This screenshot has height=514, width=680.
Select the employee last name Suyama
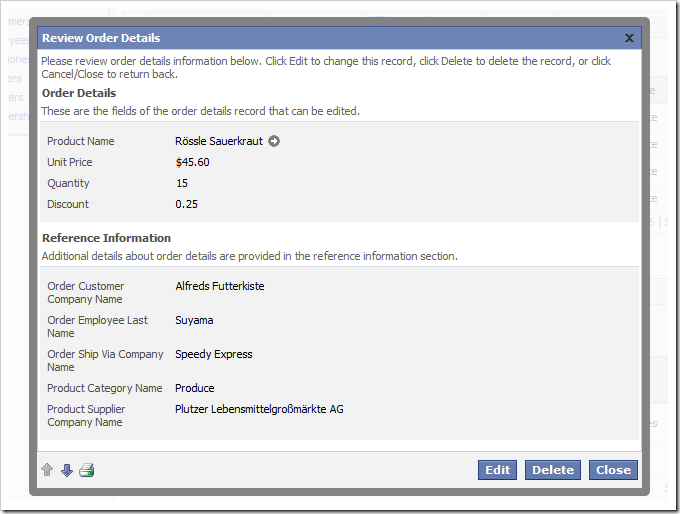pyautogui.click(x=194, y=321)
